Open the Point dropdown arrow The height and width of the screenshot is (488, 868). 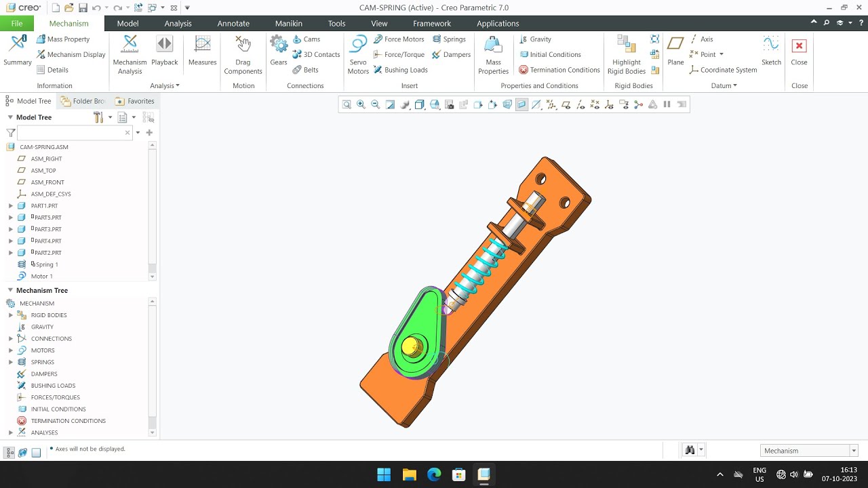pos(721,54)
